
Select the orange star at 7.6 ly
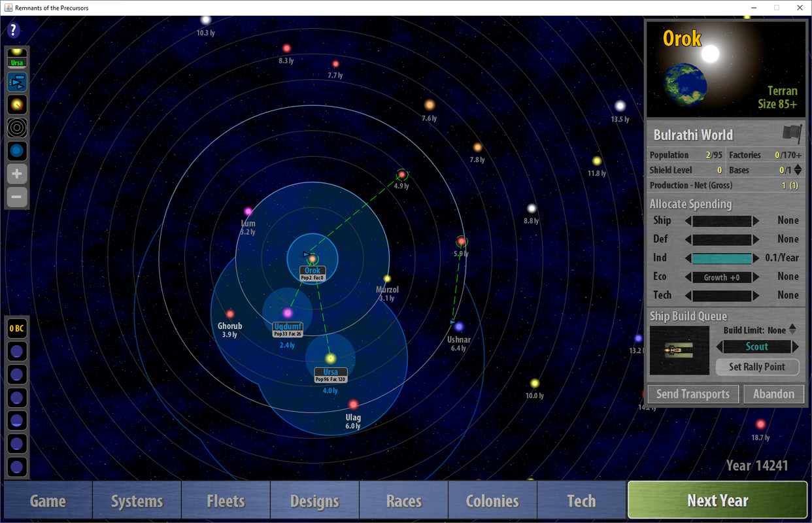tap(430, 105)
